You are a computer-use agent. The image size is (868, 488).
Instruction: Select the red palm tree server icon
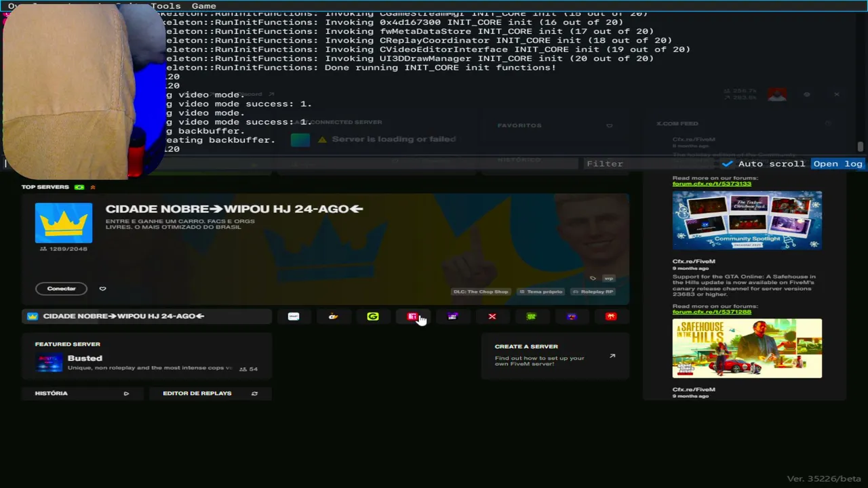[x=611, y=317]
